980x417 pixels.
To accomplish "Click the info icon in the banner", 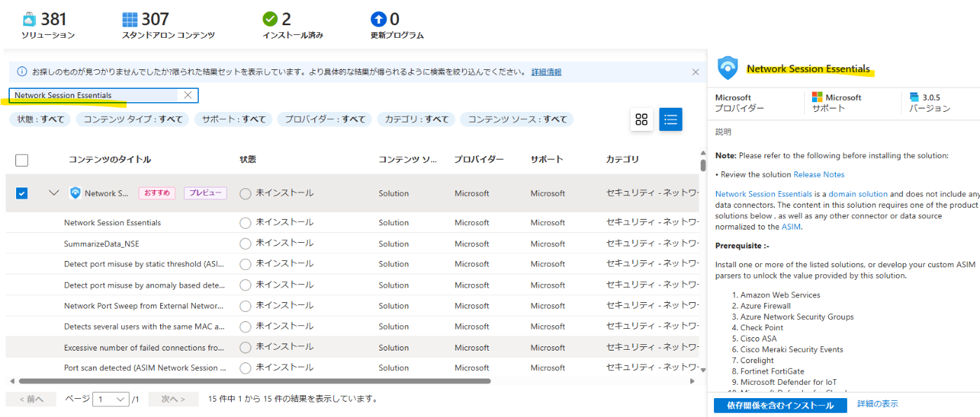I will pos(22,71).
